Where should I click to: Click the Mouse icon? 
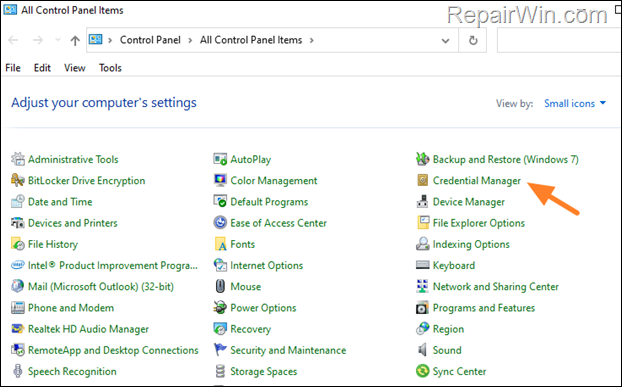point(220,286)
